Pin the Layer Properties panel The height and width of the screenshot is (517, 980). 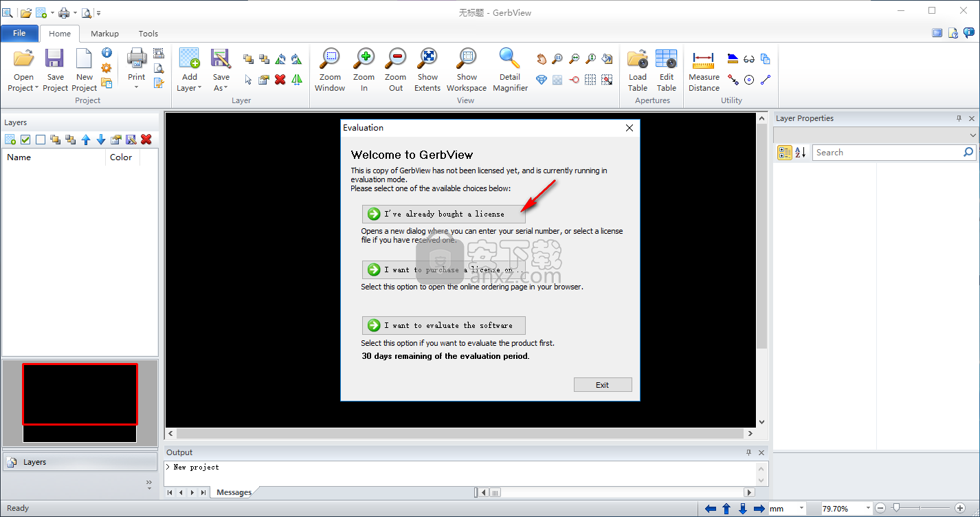pyautogui.click(x=959, y=118)
